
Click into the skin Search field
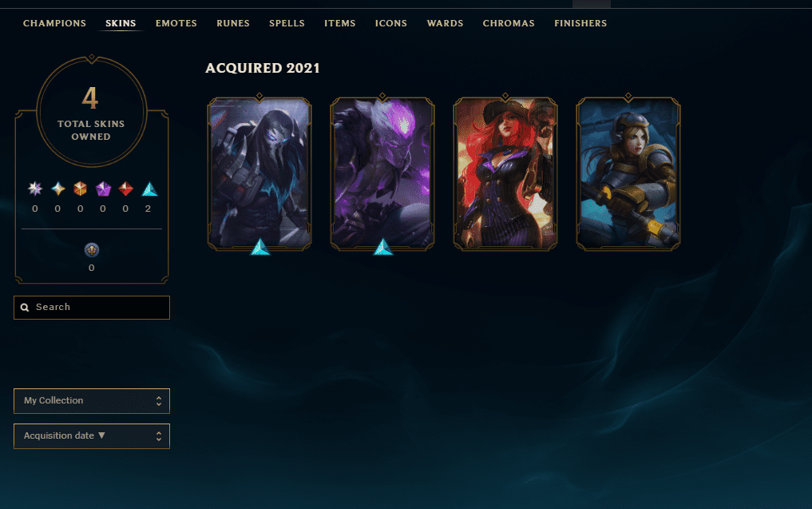[92, 308]
